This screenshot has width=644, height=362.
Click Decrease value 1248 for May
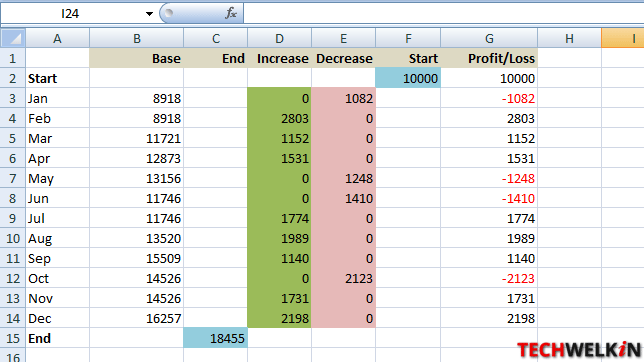(359, 179)
